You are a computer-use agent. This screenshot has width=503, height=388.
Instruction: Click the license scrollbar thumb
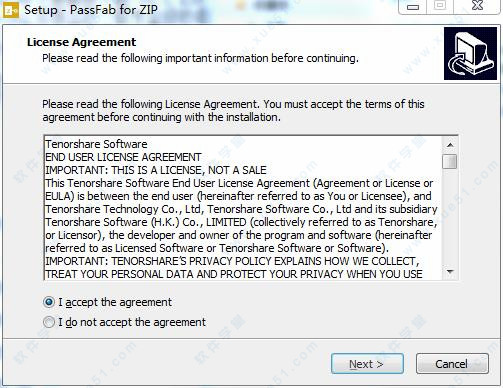[x=450, y=161]
